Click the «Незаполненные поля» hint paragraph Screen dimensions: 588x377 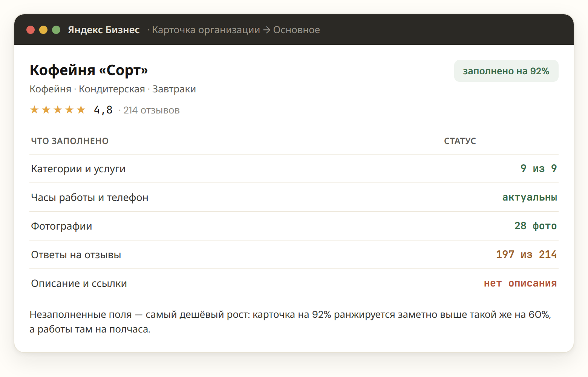(x=291, y=322)
